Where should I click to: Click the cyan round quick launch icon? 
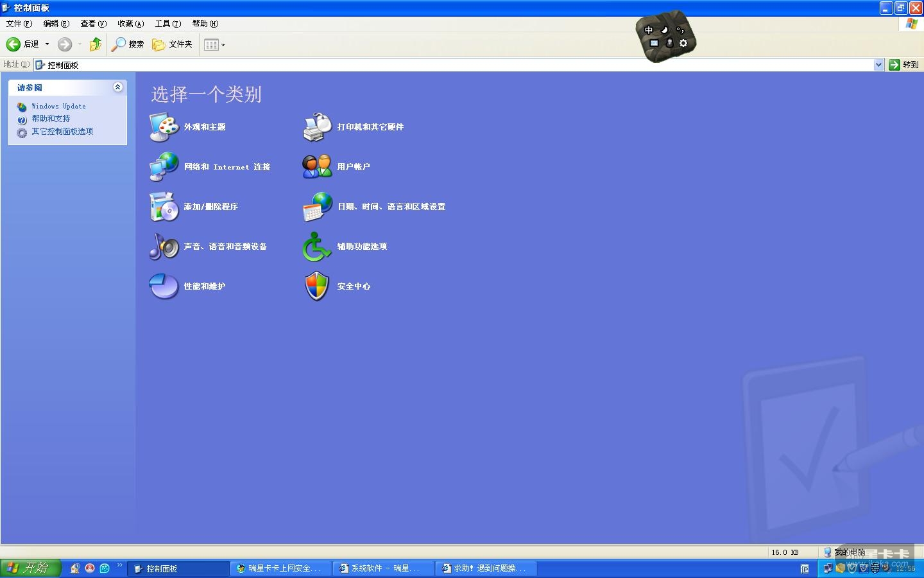[x=105, y=568]
